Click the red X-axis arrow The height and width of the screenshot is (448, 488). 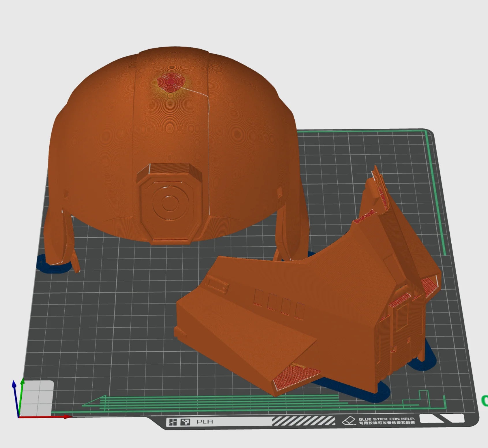[67, 417]
